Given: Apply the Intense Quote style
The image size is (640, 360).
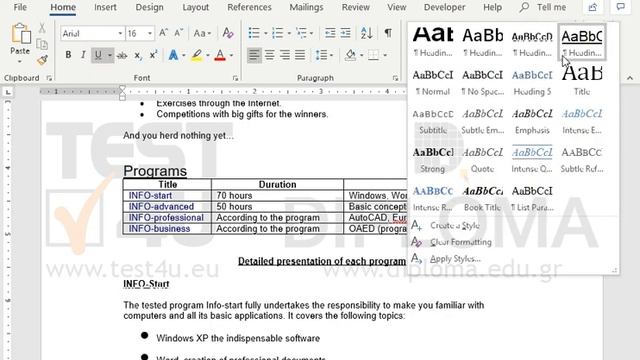Looking at the screenshot, I should click(x=532, y=160).
